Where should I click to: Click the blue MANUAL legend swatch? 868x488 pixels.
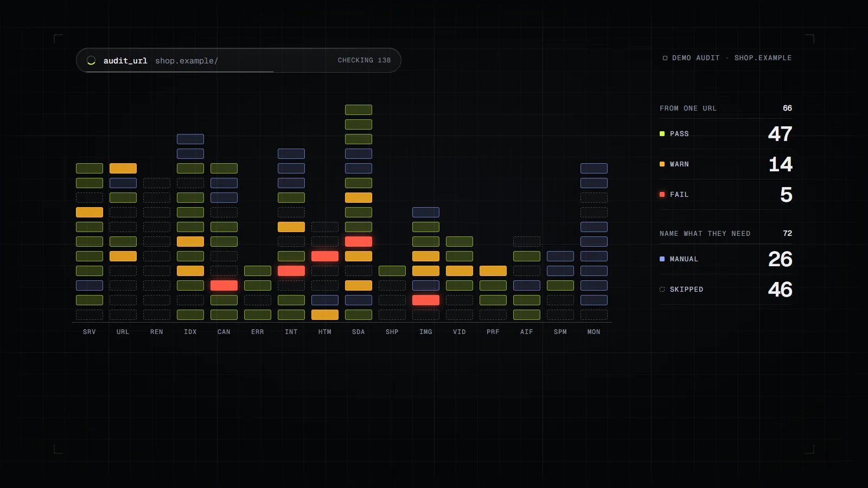[x=662, y=259]
